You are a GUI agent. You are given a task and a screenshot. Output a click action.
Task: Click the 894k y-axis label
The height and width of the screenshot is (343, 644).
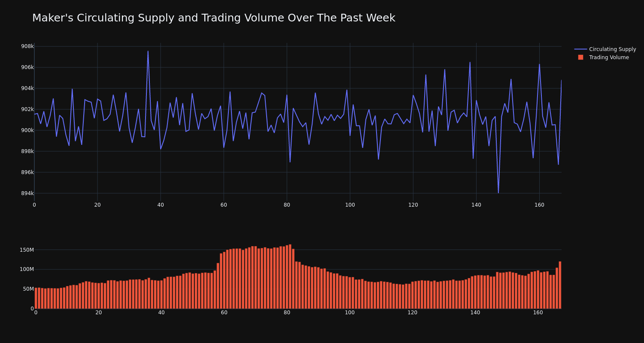pyautogui.click(x=27, y=193)
